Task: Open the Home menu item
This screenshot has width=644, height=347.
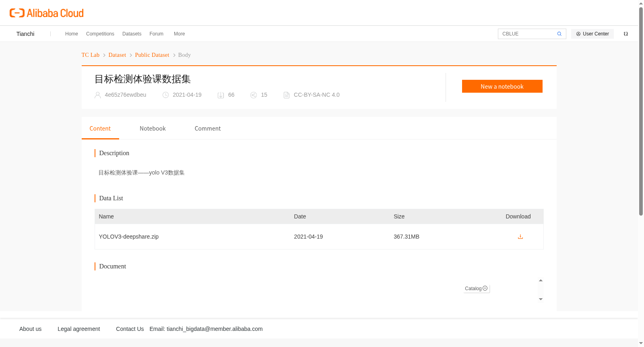Action: tap(72, 34)
